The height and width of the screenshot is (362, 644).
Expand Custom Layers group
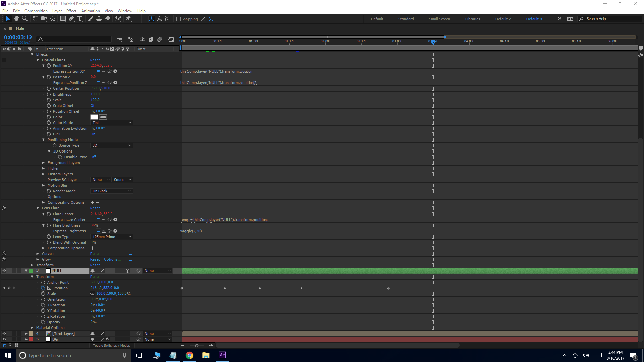[43, 174]
